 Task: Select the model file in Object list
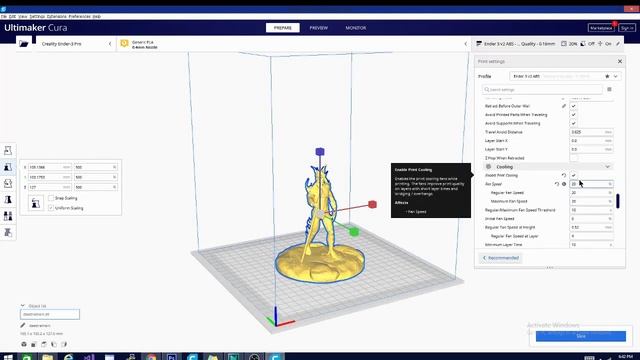tap(50, 314)
